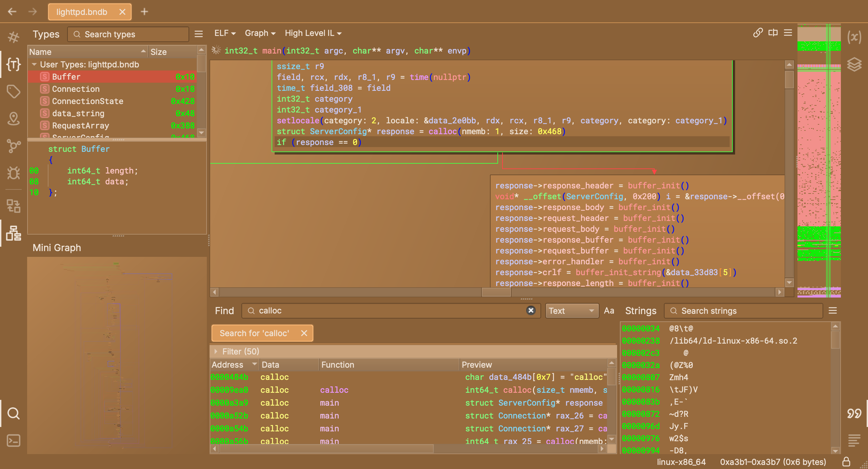
Task: Clear the calloc find field
Action: tap(531, 310)
